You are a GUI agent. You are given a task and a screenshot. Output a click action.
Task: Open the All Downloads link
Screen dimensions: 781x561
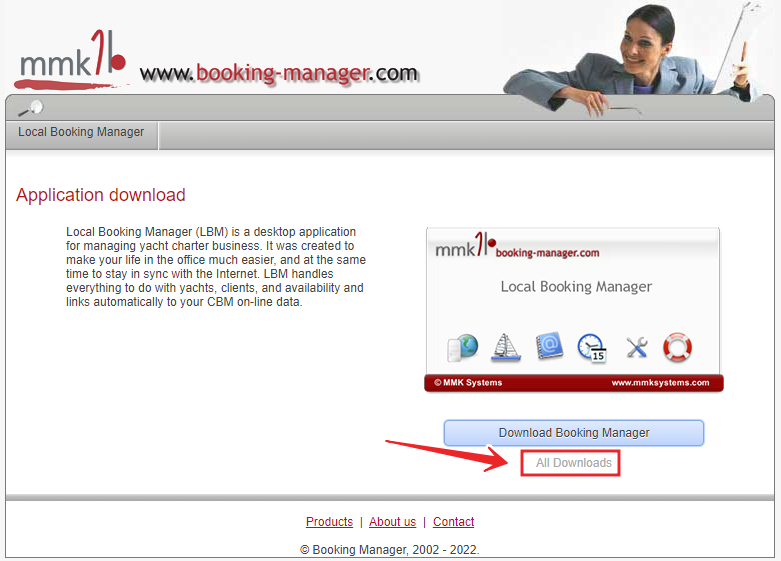(x=574, y=463)
